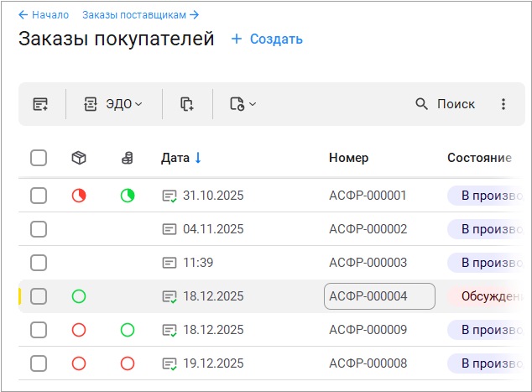Check the checkbox for order АСФР-000001
The image size is (532, 392).
(x=39, y=196)
